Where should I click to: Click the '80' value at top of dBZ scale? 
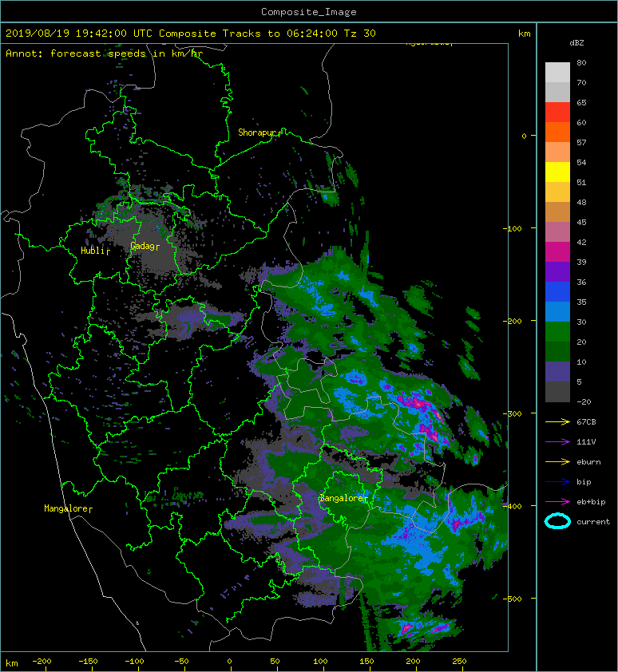(x=581, y=62)
